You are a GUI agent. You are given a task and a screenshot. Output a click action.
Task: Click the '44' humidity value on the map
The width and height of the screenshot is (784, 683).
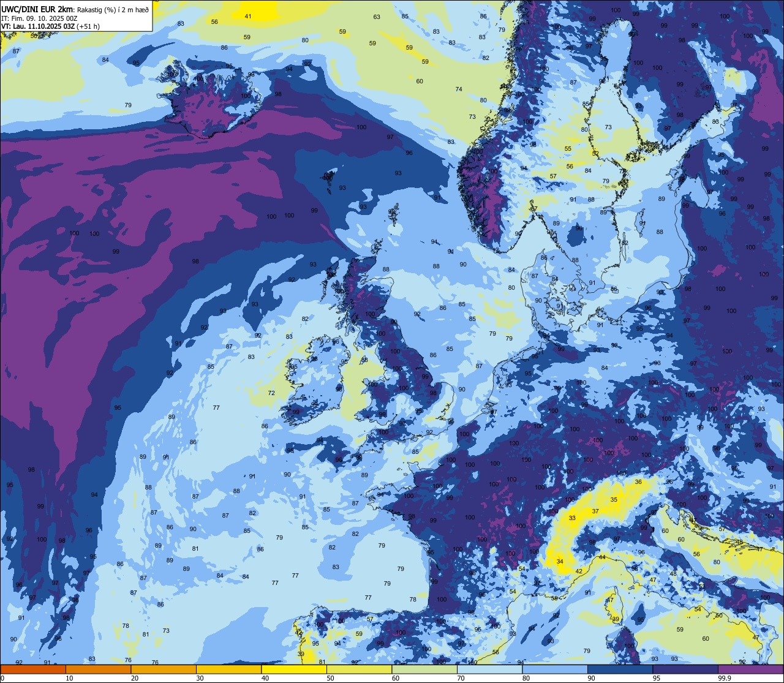(x=602, y=557)
